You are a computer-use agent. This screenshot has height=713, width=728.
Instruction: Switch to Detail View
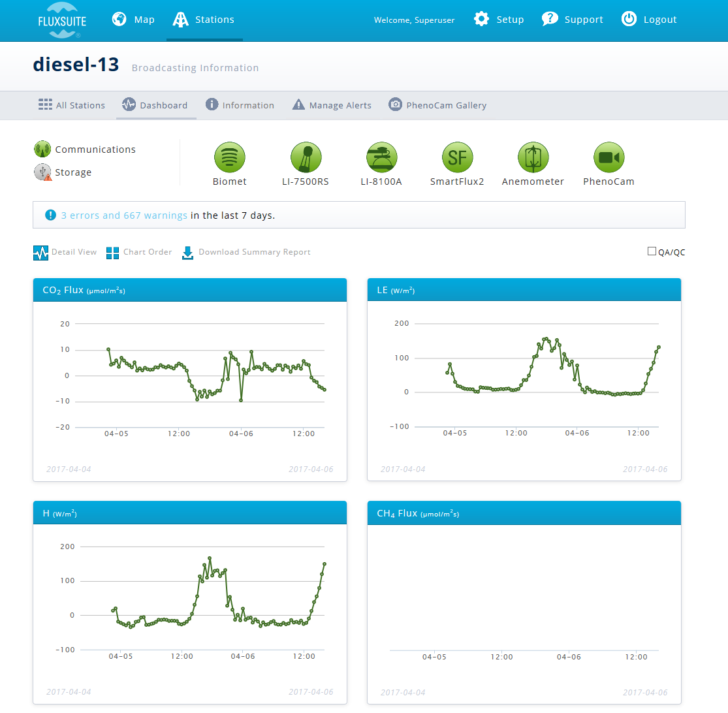click(65, 252)
